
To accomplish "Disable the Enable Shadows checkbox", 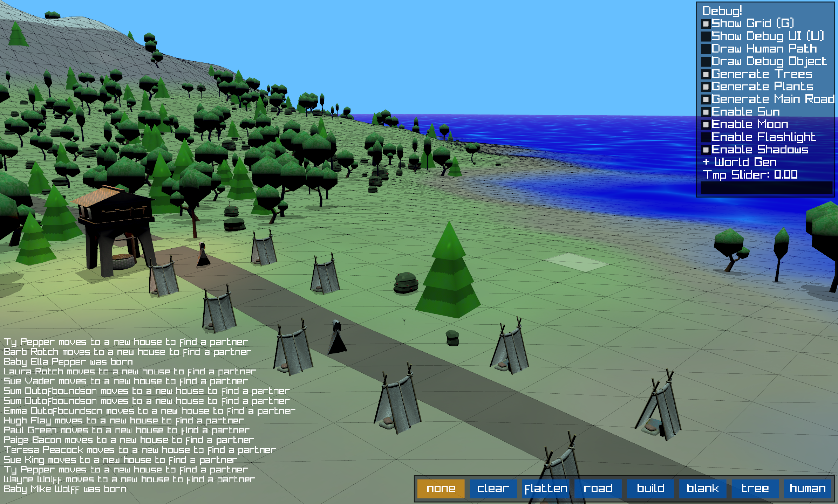I will coord(706,150).
